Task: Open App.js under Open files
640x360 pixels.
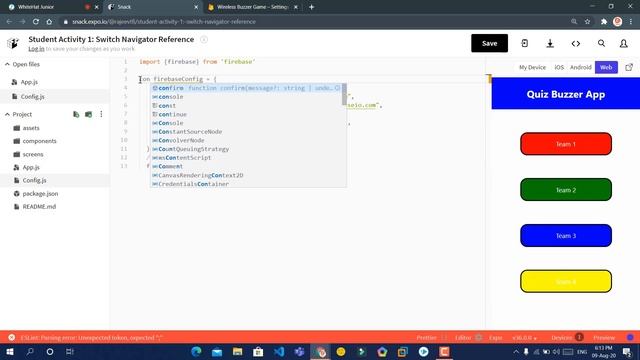Action: pyautogui.click(x=29, y=82)
